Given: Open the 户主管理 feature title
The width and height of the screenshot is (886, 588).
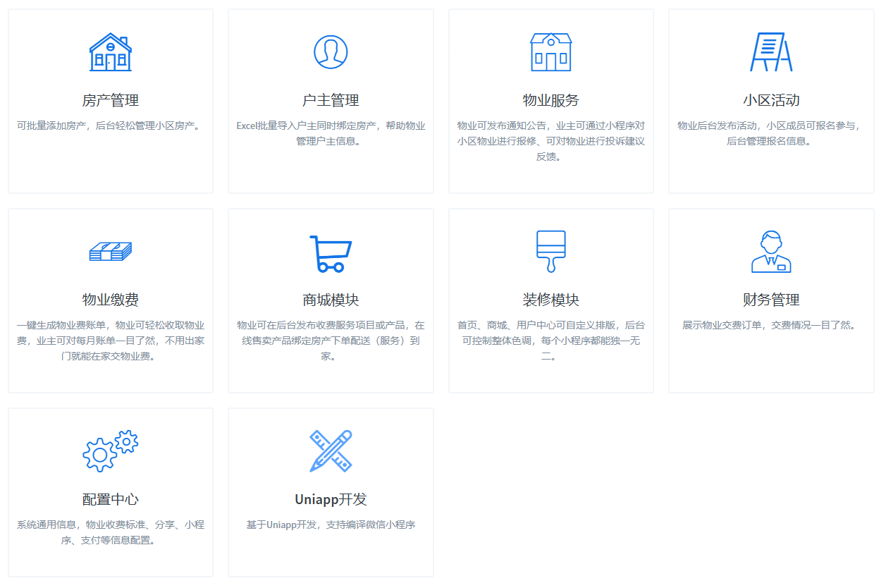Looking at the screenshot, I should tap(331, 99).
